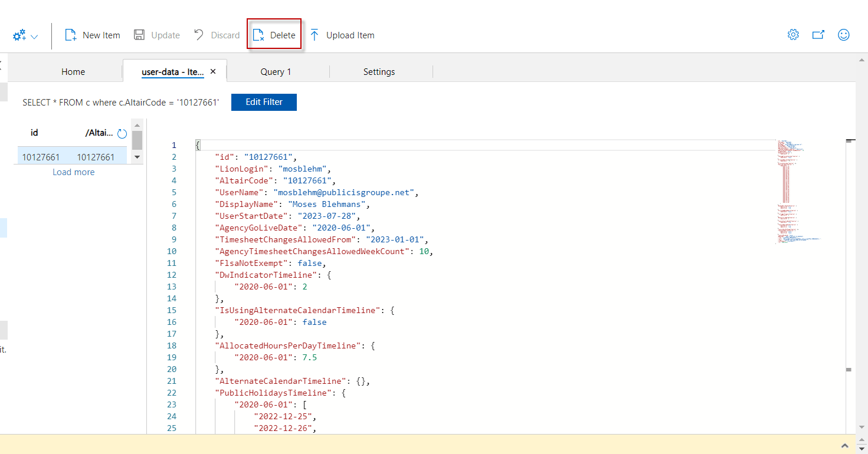Create a new item using New Item icon
Viewport: 868px width, 454px height.
tap(92, 35)
